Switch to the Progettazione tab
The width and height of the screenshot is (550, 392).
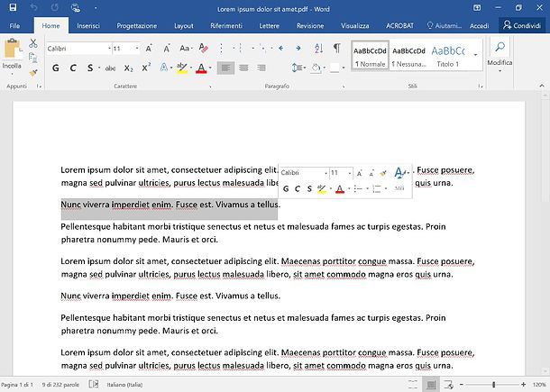pyautogui.click(x=136, y=25)
